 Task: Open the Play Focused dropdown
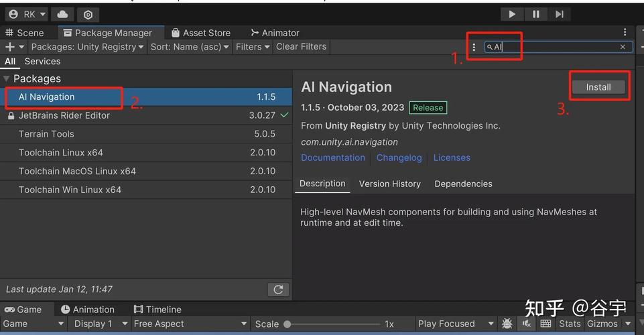(456, 324)
